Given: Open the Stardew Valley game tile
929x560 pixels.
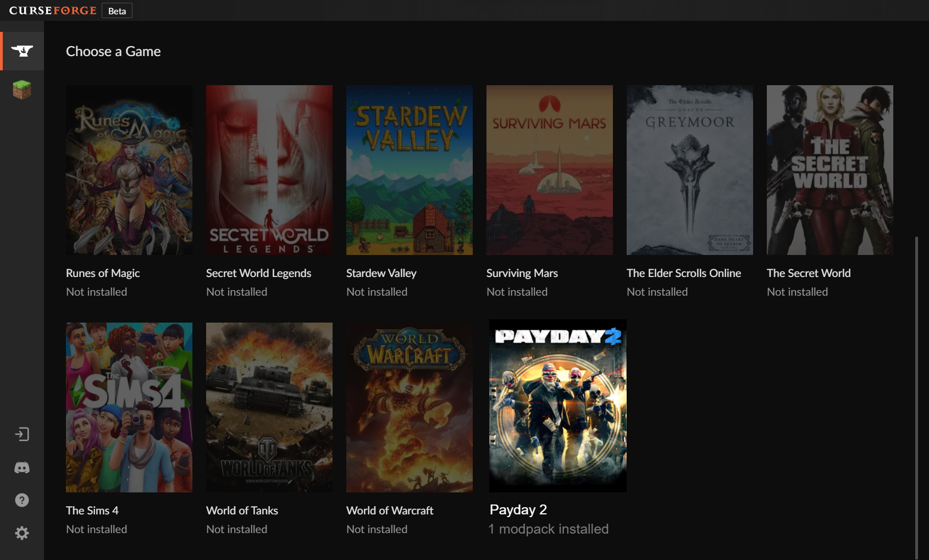Looking at the screenshot, I should 410,170.
